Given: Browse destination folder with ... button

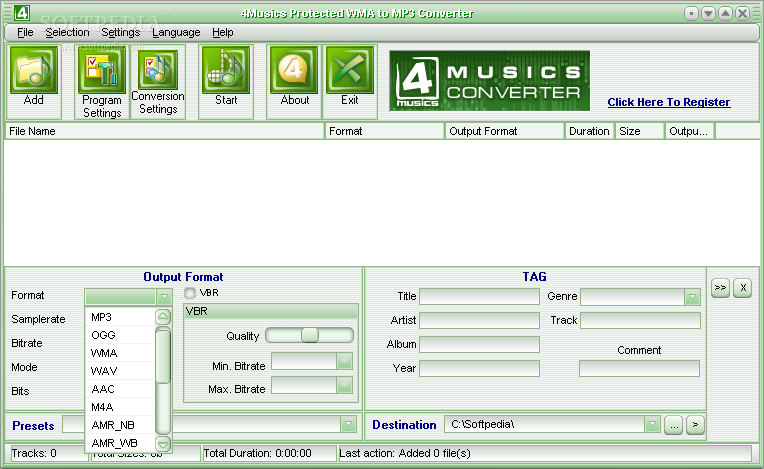Looking at the screenshot, I should (x=673, y=425).
